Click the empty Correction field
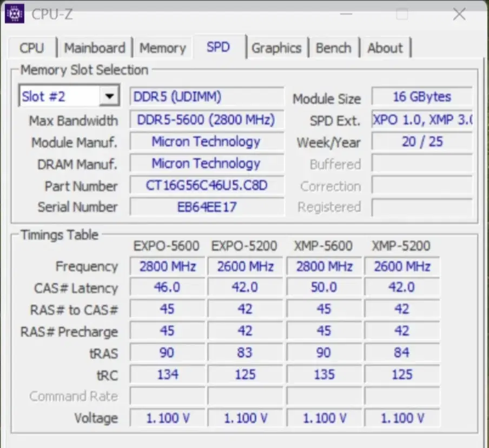This screenshot has width=489, height=448. coord(422,185)
